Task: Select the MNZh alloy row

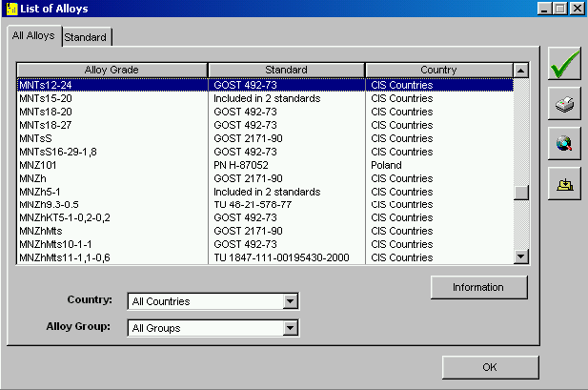Action: tap(265, 178)
